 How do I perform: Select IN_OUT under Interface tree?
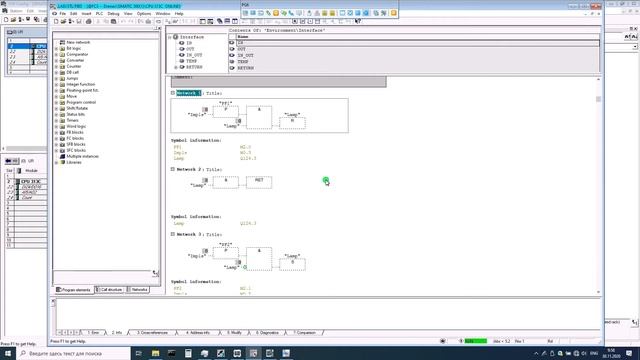(194, 55)
